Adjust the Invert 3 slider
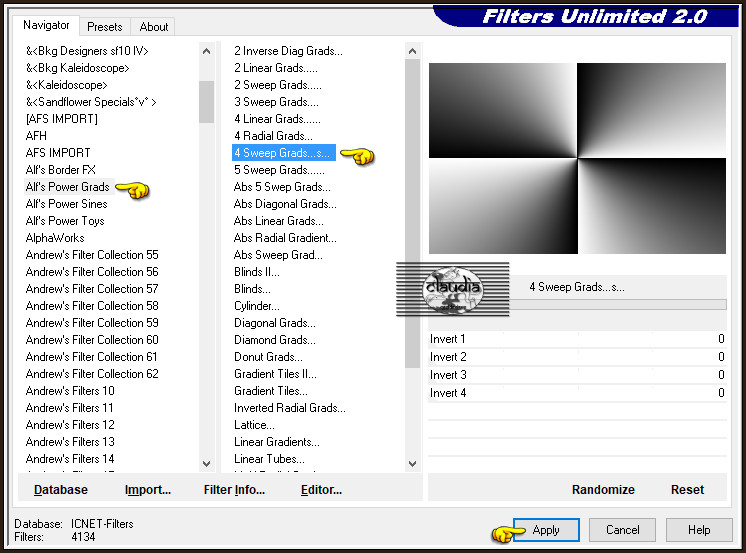746x553 pixels. pos(577,375)
